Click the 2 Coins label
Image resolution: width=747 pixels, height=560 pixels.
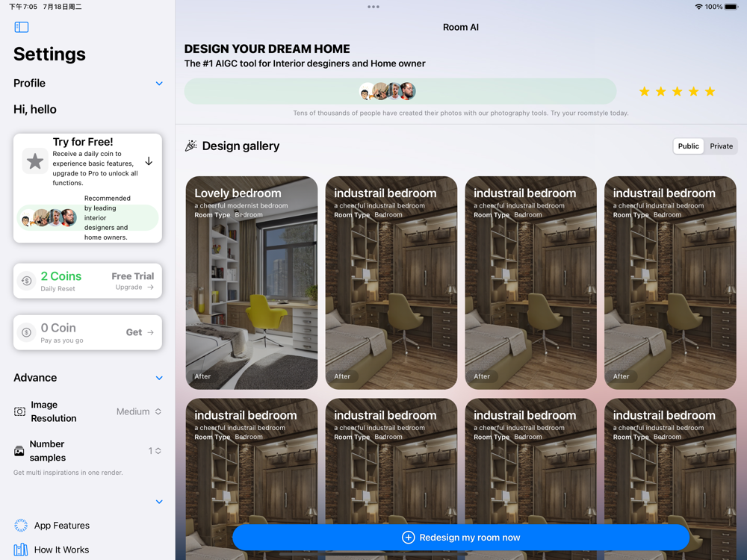pyautogui.click(x=61, y=276)
